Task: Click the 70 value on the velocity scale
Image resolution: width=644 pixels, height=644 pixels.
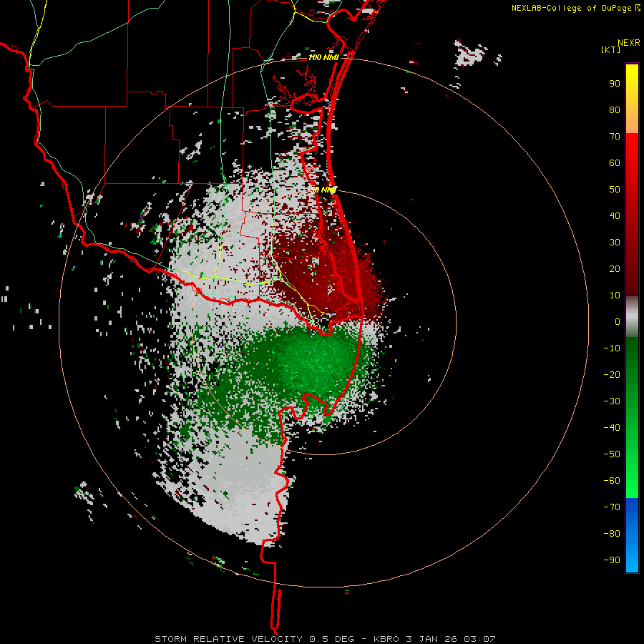Action: coord(615,137)
